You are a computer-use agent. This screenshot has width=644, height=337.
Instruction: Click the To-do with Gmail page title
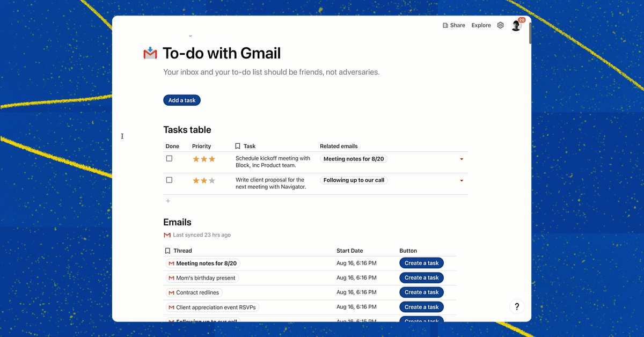pyautogui.click(x=222, y=53)
